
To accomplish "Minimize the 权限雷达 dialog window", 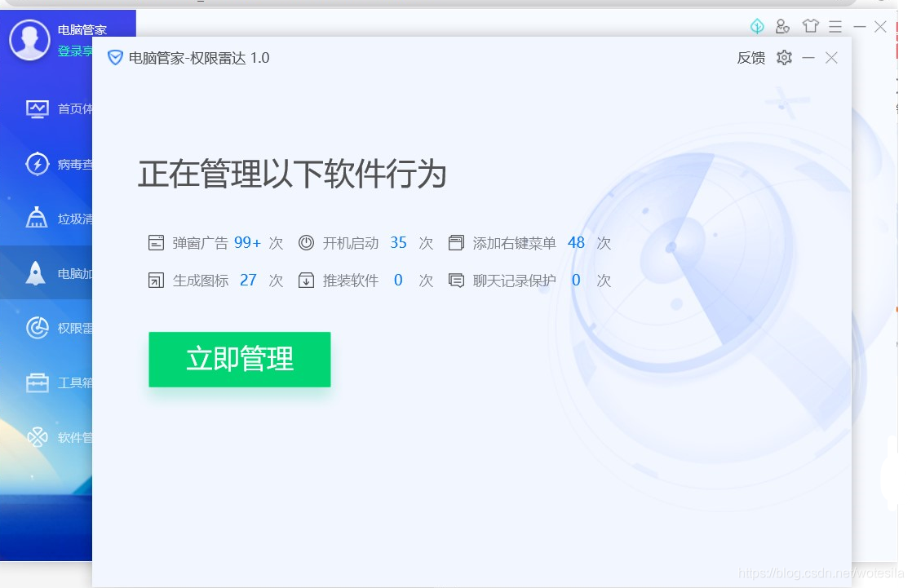I will [808, 58].
